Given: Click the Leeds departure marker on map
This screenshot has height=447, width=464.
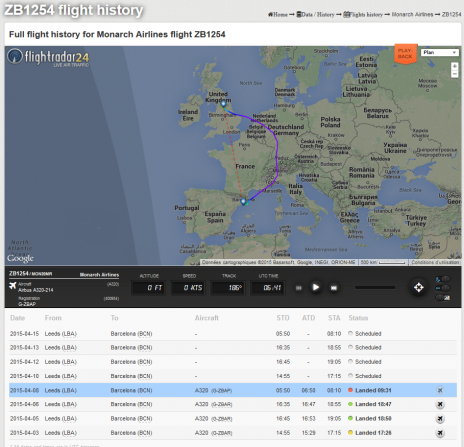Looking at the screenshot, I should (223, 104).
